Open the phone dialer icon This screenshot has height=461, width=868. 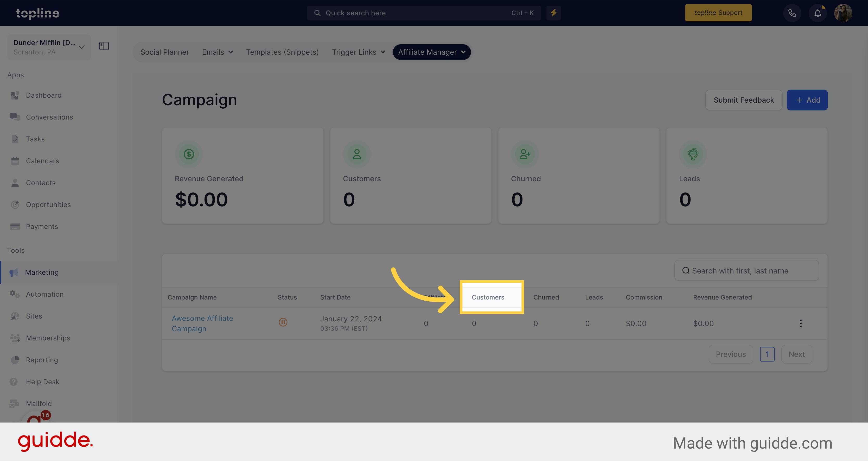click(792, 13)
